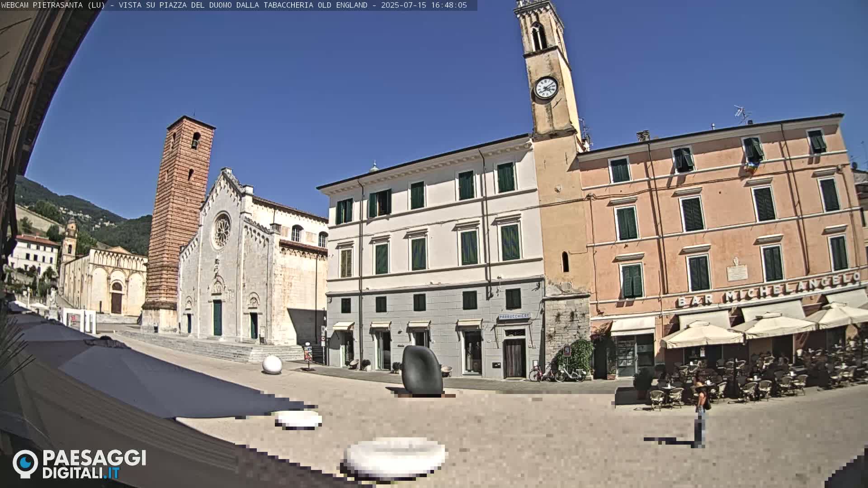Click the dark egg-shaped sculpture in the piazza
Screen dimensions: 868x488
[x=422, y=371]
